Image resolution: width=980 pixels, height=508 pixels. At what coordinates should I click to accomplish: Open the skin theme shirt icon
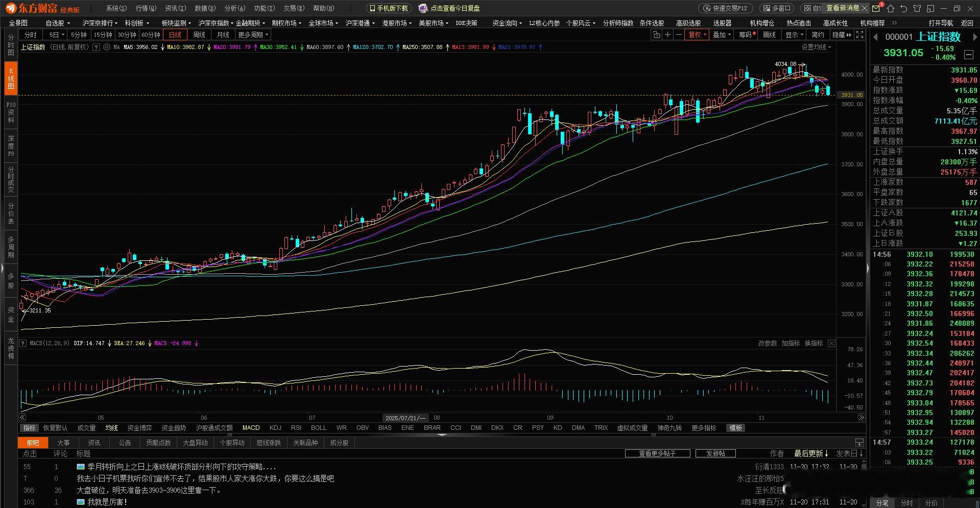917,8
